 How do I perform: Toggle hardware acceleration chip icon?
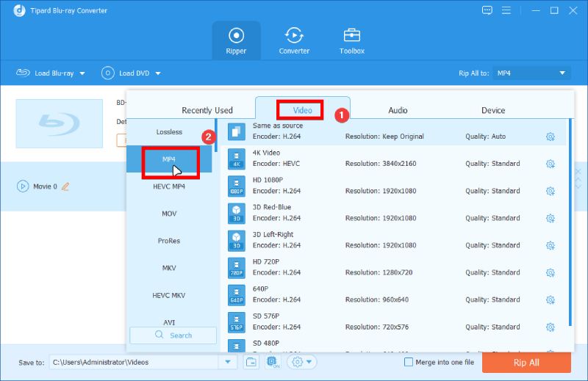point(272,362)
